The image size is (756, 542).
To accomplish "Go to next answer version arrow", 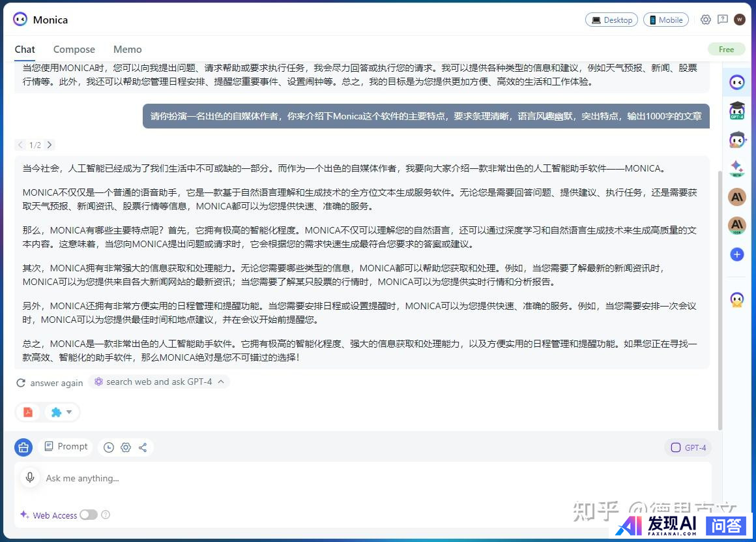I will coord(50,145).
